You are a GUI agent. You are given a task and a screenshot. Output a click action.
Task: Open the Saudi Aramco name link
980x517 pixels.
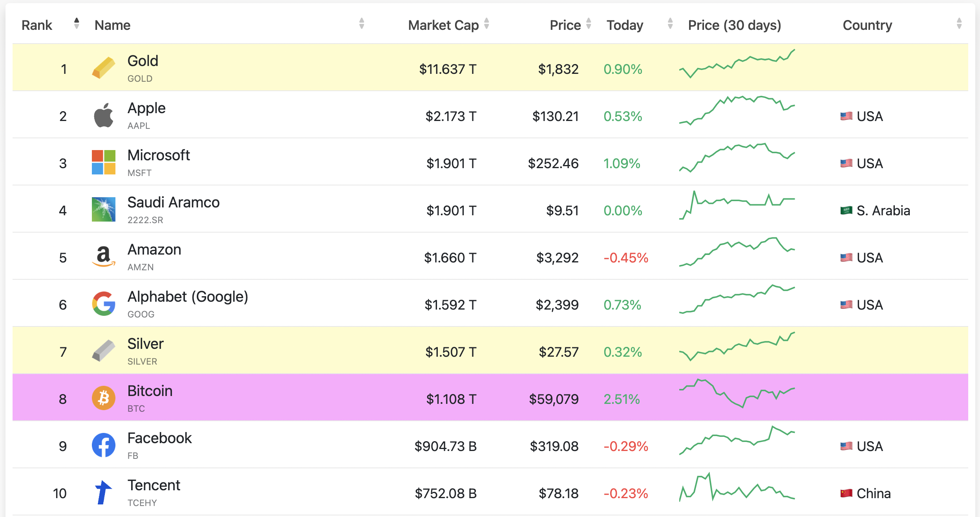[174, 202]
